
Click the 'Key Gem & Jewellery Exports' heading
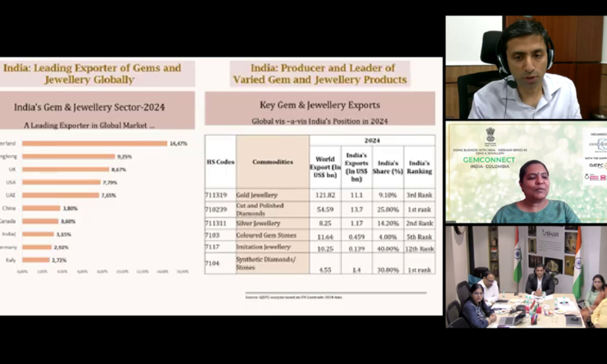pyautogui.click(x=320, y=104)
